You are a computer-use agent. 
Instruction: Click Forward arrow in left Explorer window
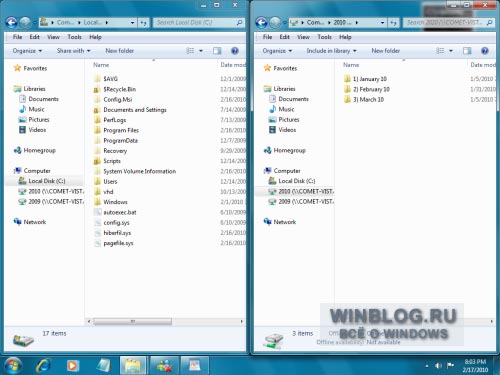point(25,22)
